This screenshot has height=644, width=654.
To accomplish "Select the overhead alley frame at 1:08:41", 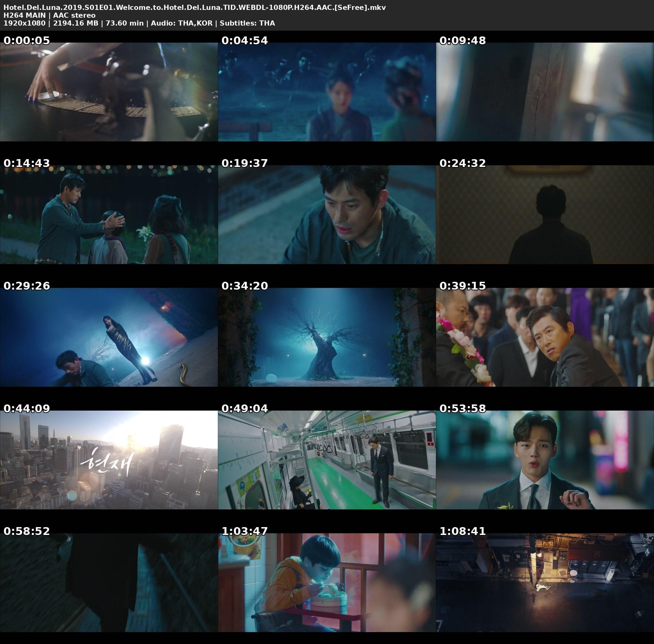I will 545,583.
